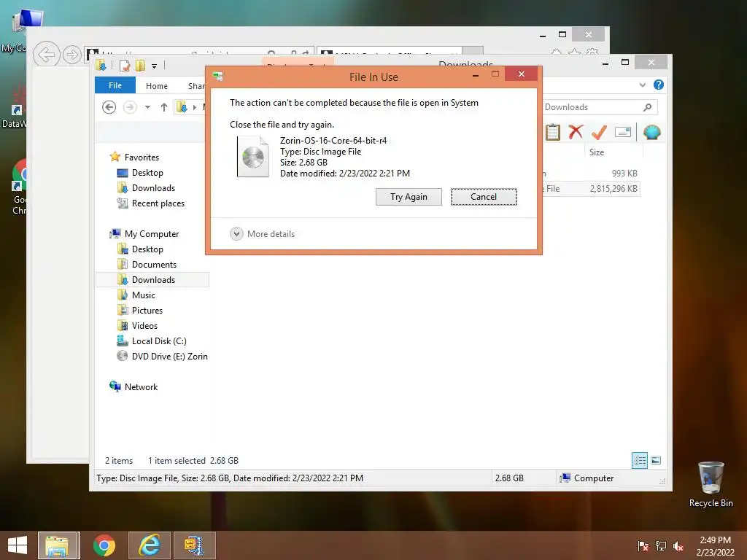
Task: Close the File In Use dialog
Action: click(x=521, y=74)
